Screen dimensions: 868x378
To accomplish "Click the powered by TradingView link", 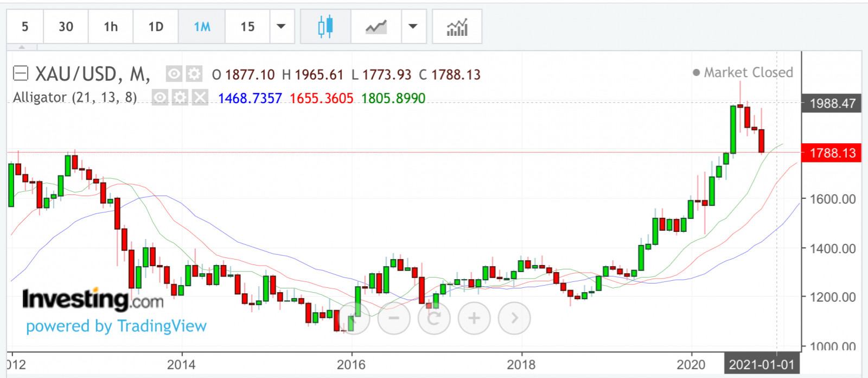I will click(x=116, y=326).
